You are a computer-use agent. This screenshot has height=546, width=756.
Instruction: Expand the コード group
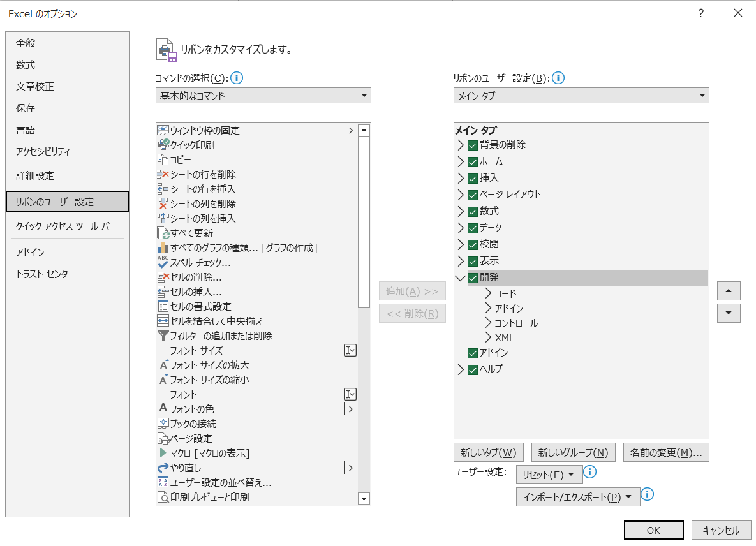coord(489,293)
